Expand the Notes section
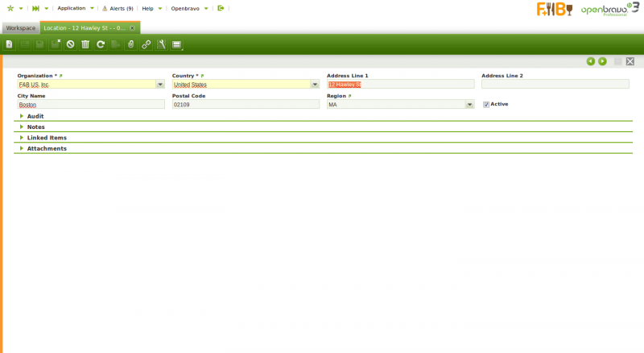The height and width of the screenshot is (353, 644). 35,127
